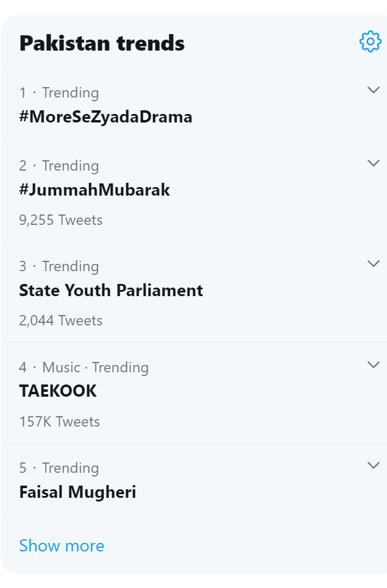
Task: Click the 157K Tweets count
Action: pyautogui.click(x=60, y=422)
